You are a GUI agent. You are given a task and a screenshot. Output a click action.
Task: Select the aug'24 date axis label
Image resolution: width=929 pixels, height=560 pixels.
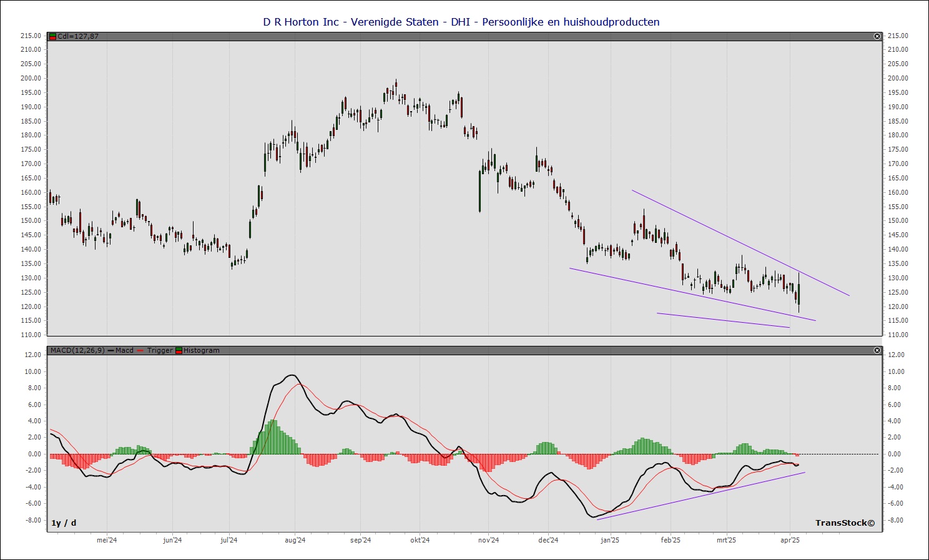click(295, 540)
